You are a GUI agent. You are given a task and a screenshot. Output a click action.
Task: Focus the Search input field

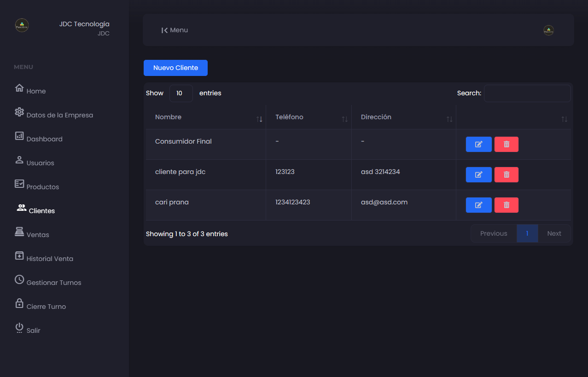[527, 93]
